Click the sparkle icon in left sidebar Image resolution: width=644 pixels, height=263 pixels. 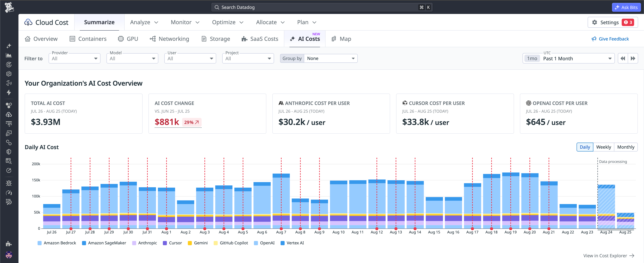pos(9,46)
